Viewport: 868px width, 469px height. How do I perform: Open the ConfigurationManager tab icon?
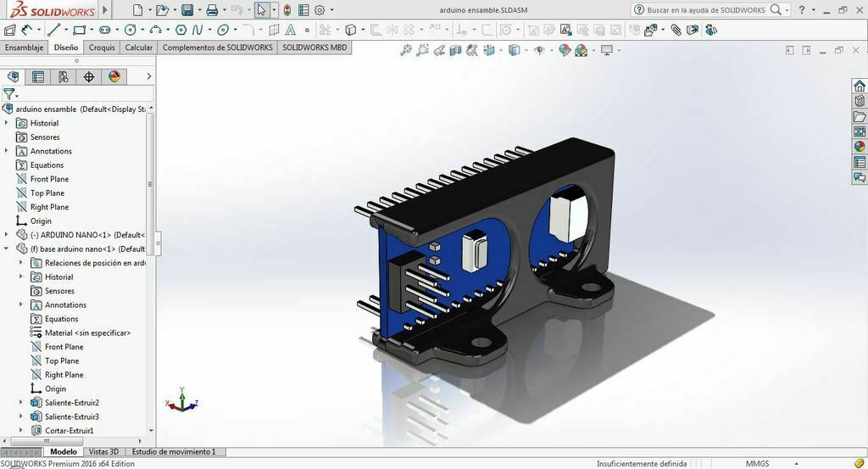64,76
